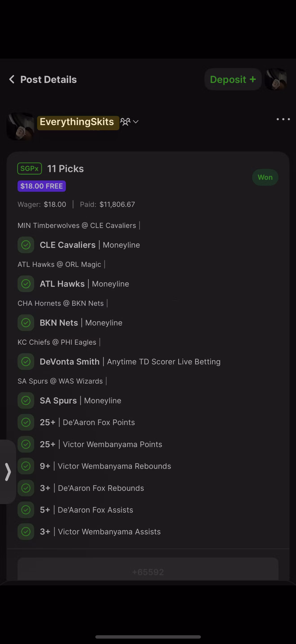Screen dimensions: 296x644
Task: Click the +65592 odds button
Action: click(x=148, y=572)
